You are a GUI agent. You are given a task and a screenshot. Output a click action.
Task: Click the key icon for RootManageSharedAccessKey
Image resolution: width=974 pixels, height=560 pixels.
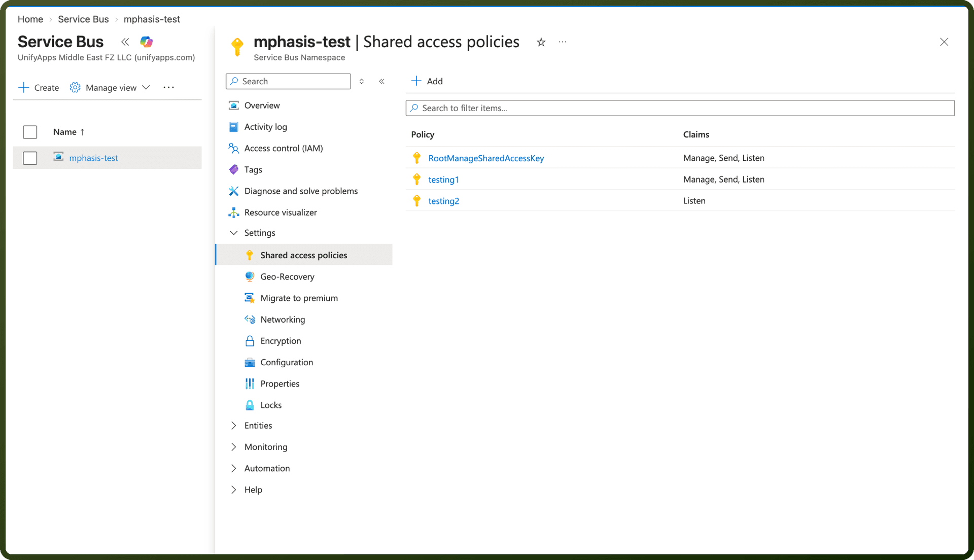[417, 158]
